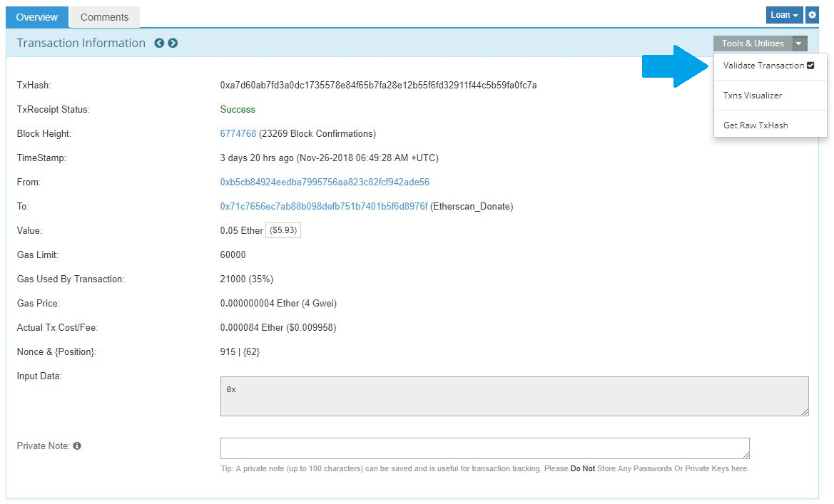Navigate to the next transaction arrow icon

[173, 43]
